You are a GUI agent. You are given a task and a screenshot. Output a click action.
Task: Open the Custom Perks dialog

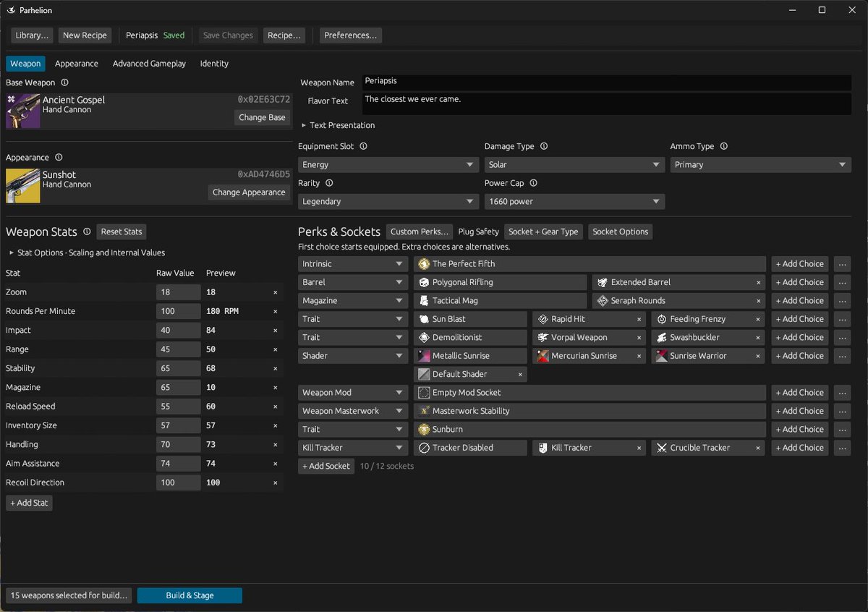click(x=420, y=231)
